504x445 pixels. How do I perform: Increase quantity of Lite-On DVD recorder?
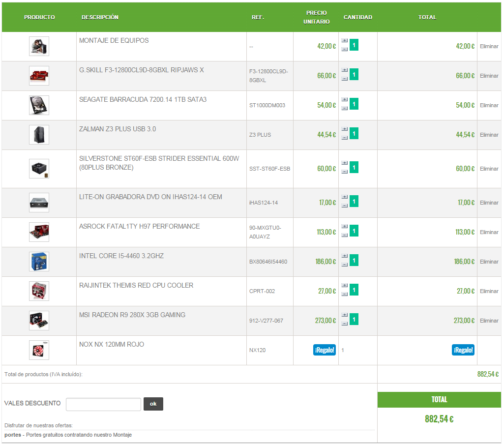pyautogui.click(x=345, y=197)
